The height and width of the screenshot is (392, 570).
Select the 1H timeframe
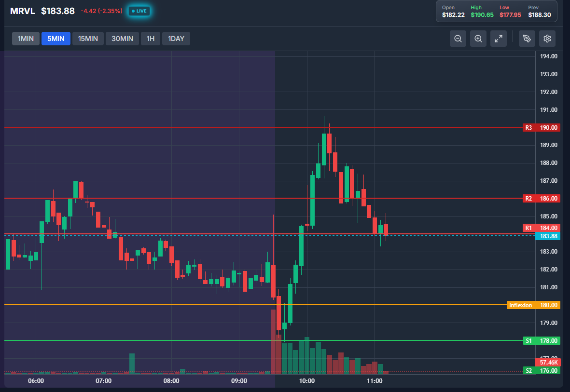[x=151, y=39]
